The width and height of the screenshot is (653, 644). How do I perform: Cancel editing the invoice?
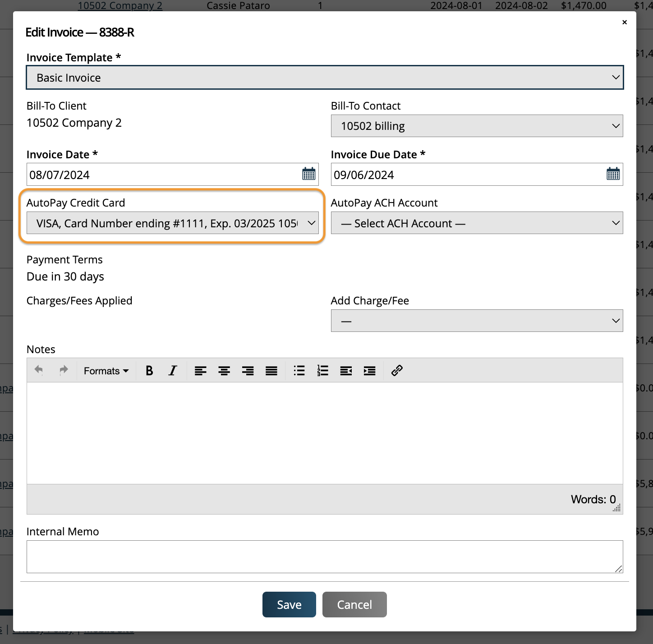354,604
